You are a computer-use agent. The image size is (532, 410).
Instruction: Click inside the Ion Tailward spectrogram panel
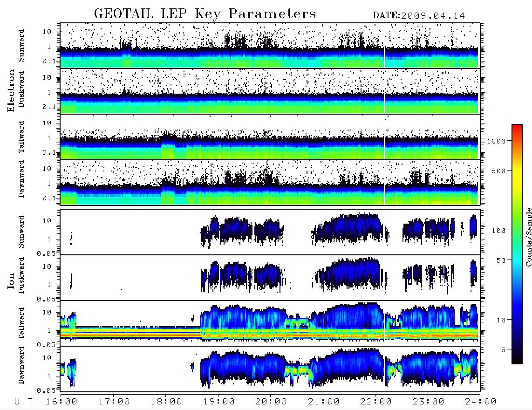coord(270,323)
